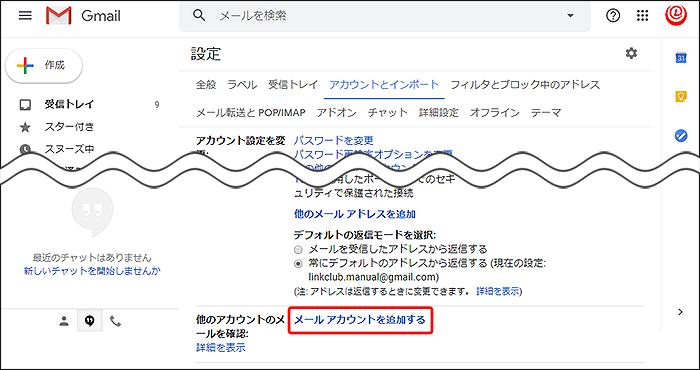Screen dimensions: 700x370
Task: Expand search options dropdown arrow
Action: [570, 16]
